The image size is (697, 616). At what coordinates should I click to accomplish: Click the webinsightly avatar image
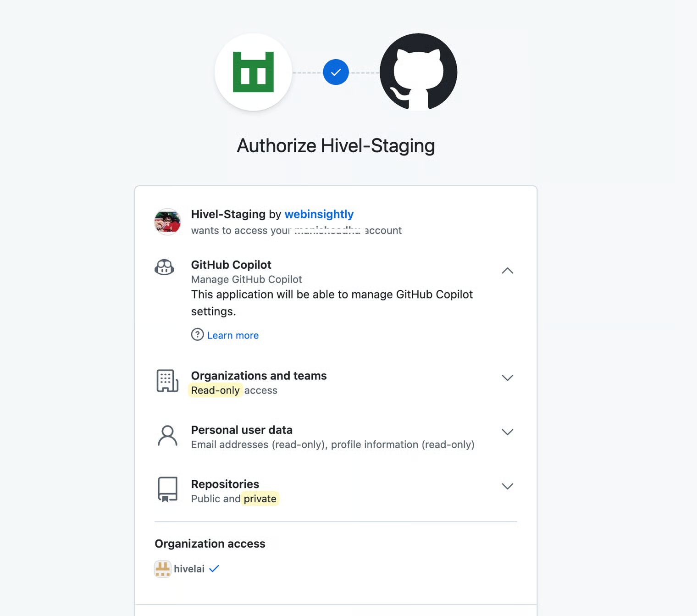(167, 222)
